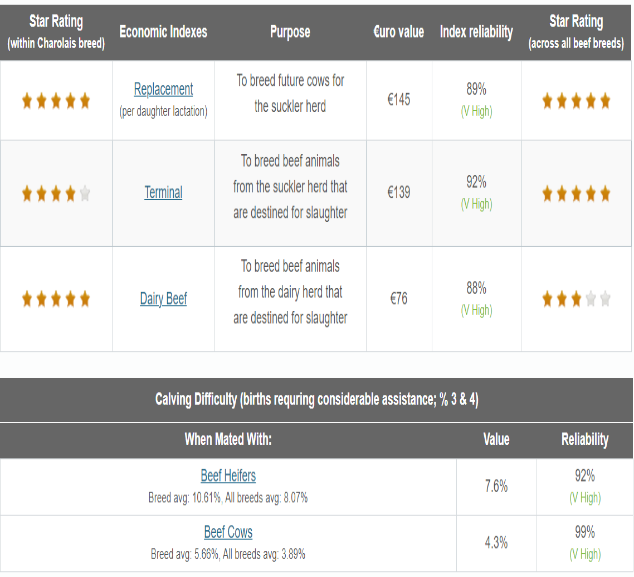Screen dimensions: 634x577
Task: Click across-breeds star rating for Terminal row
Action: tap(576, 194)
